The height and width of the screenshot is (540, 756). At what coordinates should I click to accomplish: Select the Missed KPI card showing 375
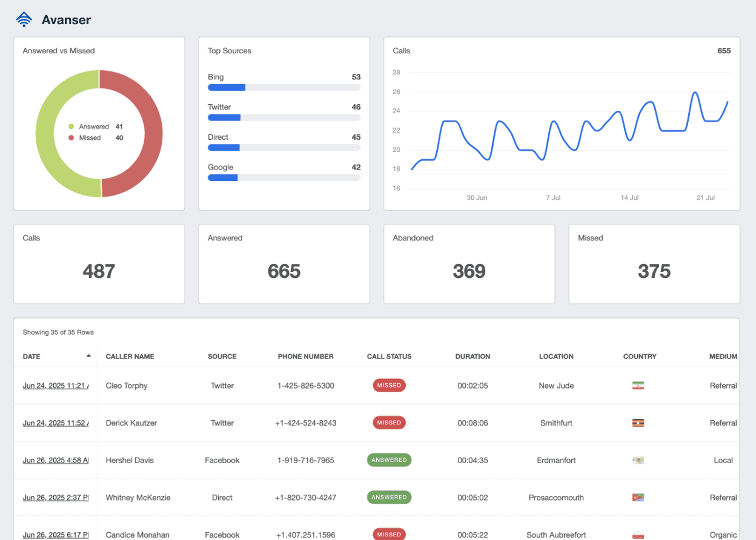(654, 264)
